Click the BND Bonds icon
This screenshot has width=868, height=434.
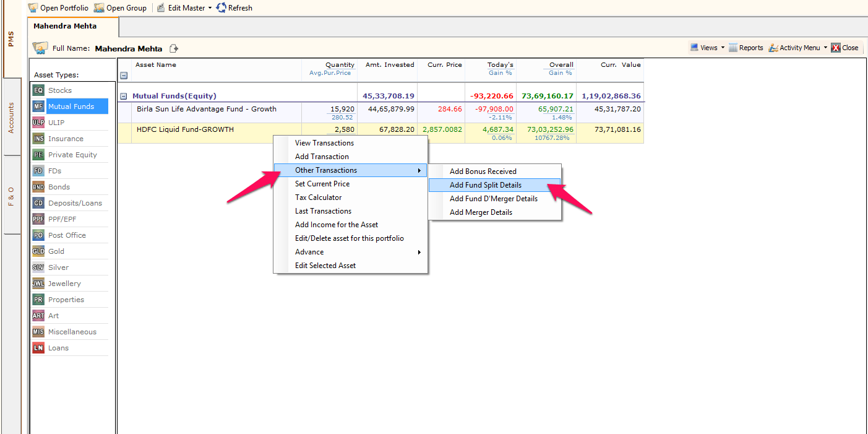[38, 187]
